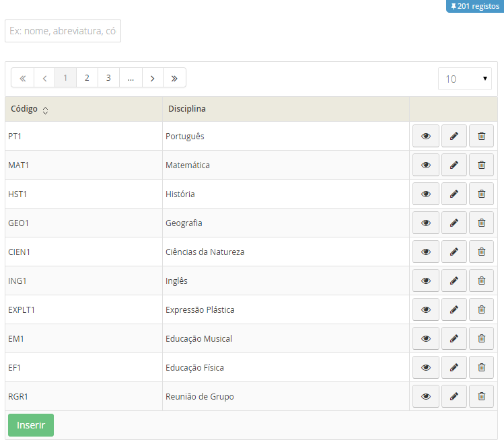View the Expressão Plástica record
Viewport: 504px width, 446px height.
(425, 309)
